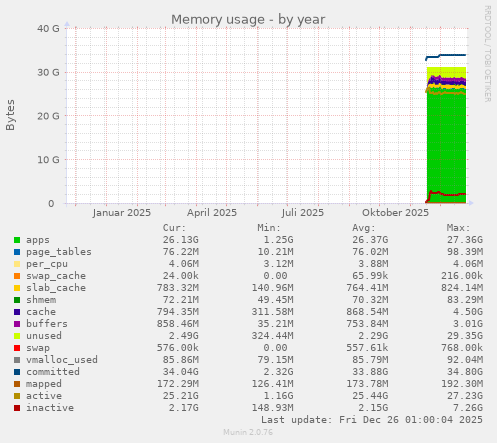Image resolution: width=497 pixels, height=443 pixels.
Task: Click the 'Bytes' y-axis label
Action: click(x=10, y=115)
